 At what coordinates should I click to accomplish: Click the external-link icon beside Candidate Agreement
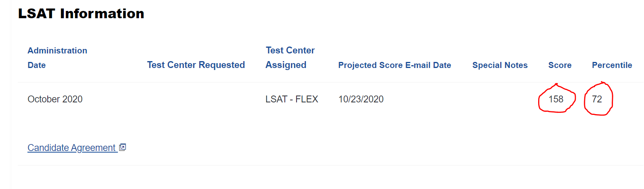123,147
